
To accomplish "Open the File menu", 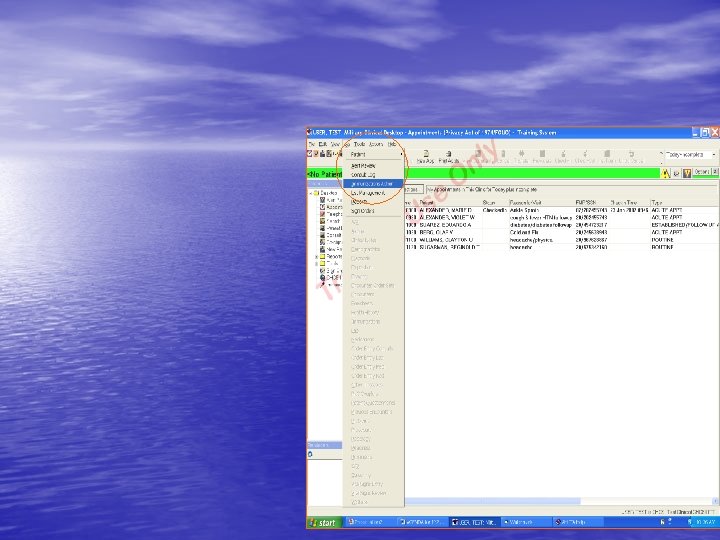I will [311, 144].
